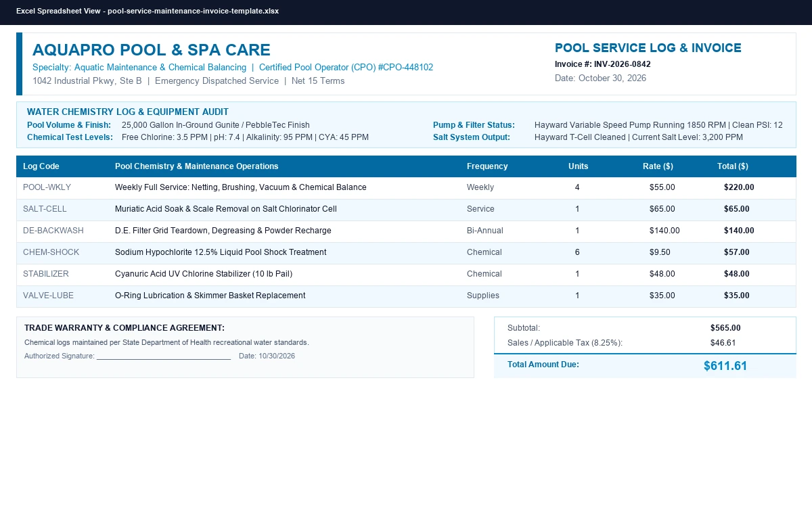
Task: Click the Supplies frequency cell
Action: coord(483,296)
